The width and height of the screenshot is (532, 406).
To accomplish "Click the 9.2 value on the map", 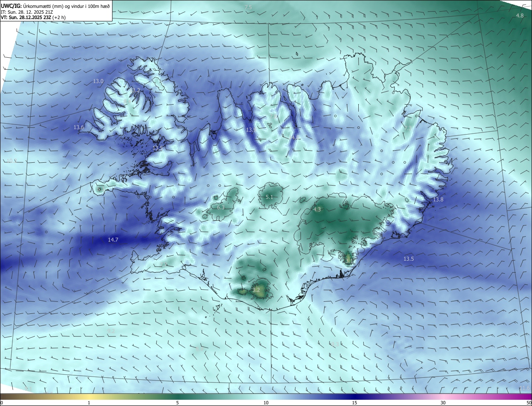I will 111,331.
